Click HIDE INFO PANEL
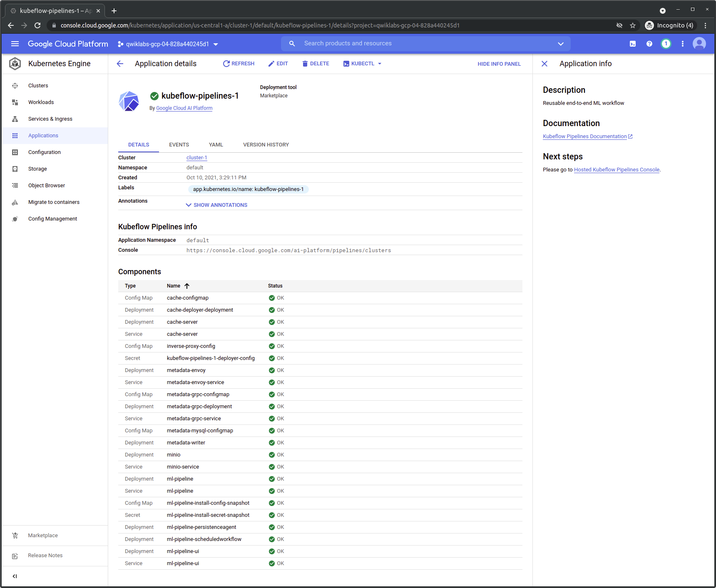This screenshot has width=716, height=588. click(499, 64)
